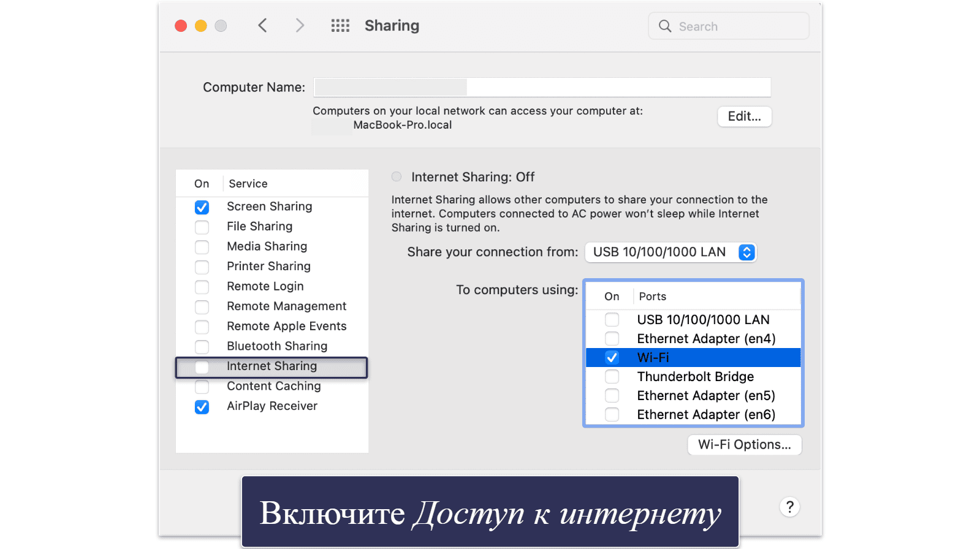
Task: Check the Ethernet Adapter (en6) port checkbox
Action: 612,415
